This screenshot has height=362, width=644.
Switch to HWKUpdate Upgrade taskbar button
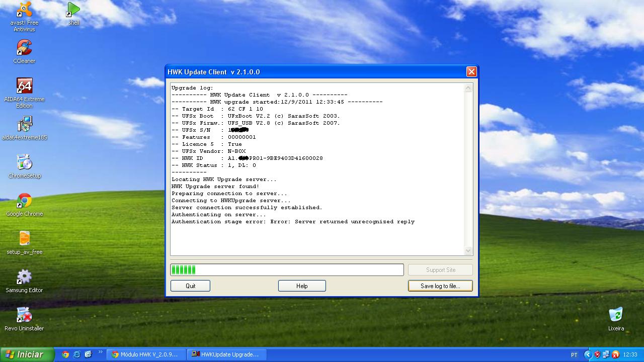pyautogui.click(x=226, y=354)
